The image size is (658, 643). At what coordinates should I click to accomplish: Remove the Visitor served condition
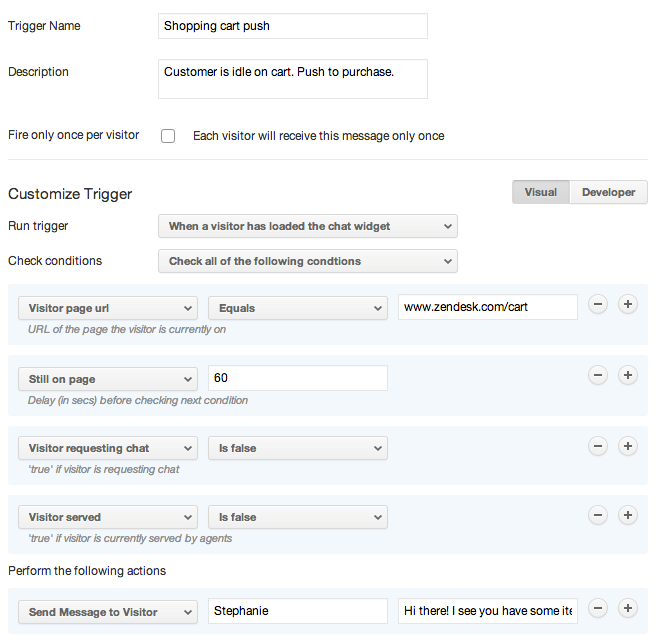598,515
